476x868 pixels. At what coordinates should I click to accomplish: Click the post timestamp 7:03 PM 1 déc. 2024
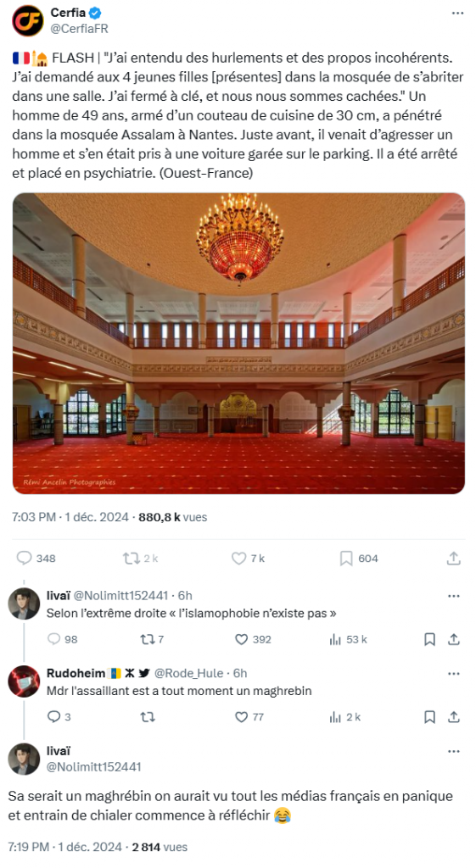point(70,517)
